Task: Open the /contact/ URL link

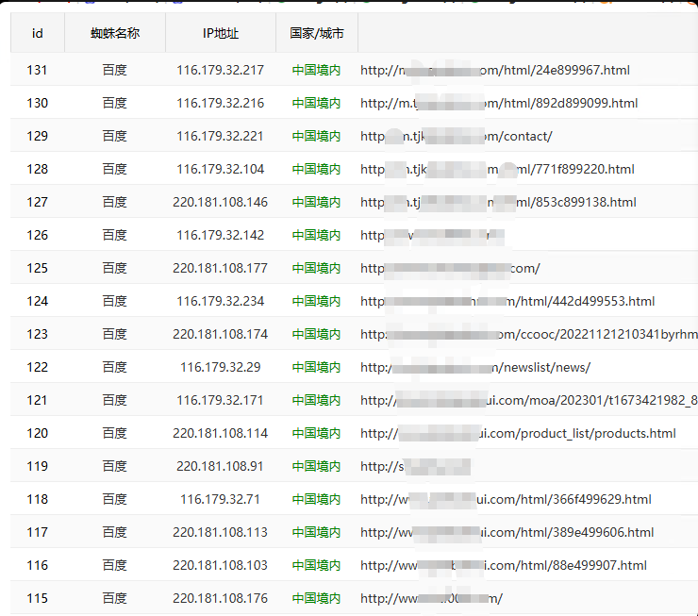Action: [x=457, y=136]
